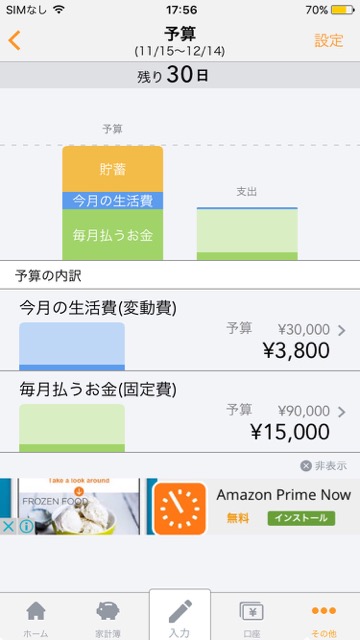This screenshot has width=360, height=640.
Task: Tap the その他 three-dots icon
Action: 324,611
